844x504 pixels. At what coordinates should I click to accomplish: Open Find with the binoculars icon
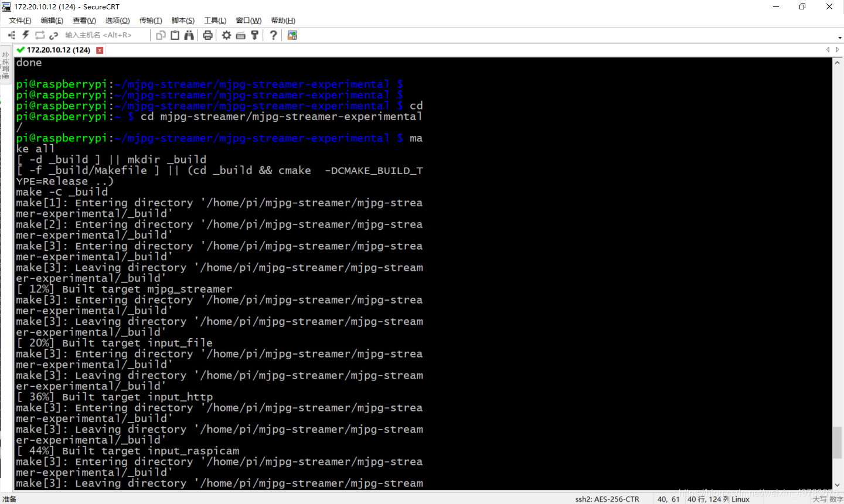189,35
